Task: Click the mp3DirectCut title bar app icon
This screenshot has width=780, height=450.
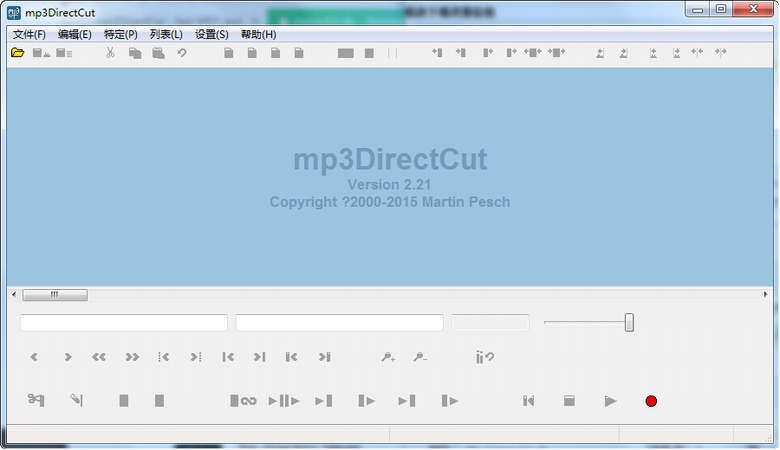Action: pos(14,12)
